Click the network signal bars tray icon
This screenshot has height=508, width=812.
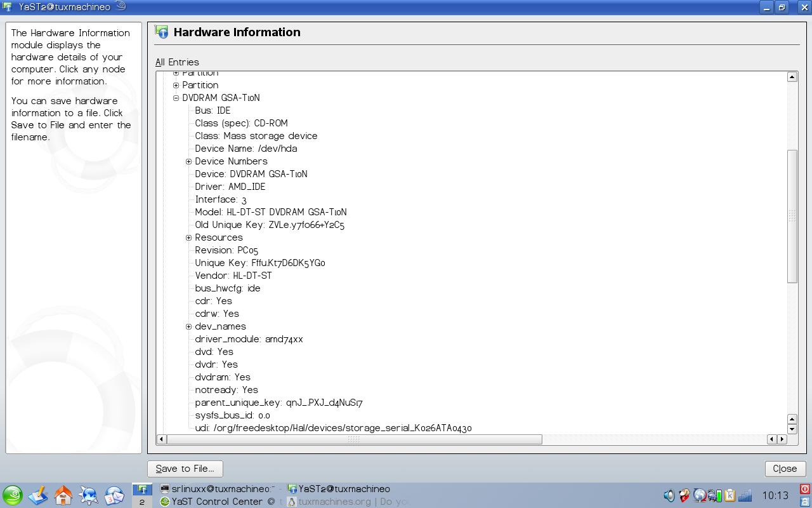coord(745,495)
